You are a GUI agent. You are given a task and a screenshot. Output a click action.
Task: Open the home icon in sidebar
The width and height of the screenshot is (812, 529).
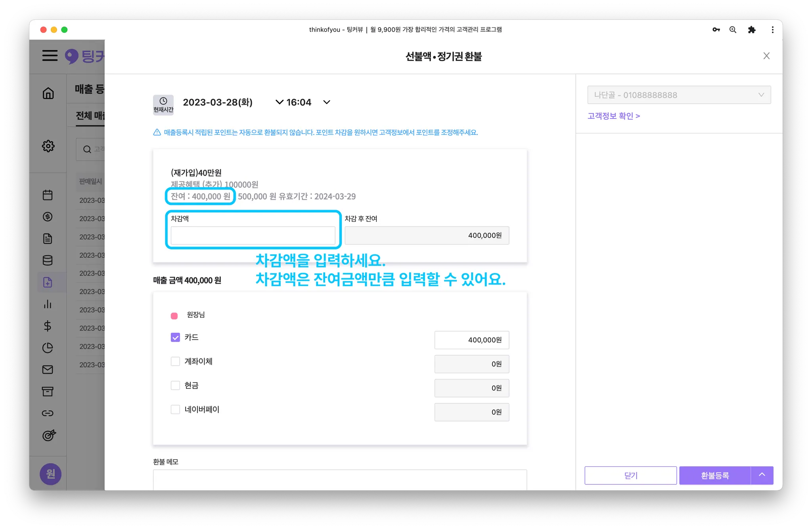(x=48, y=94)
